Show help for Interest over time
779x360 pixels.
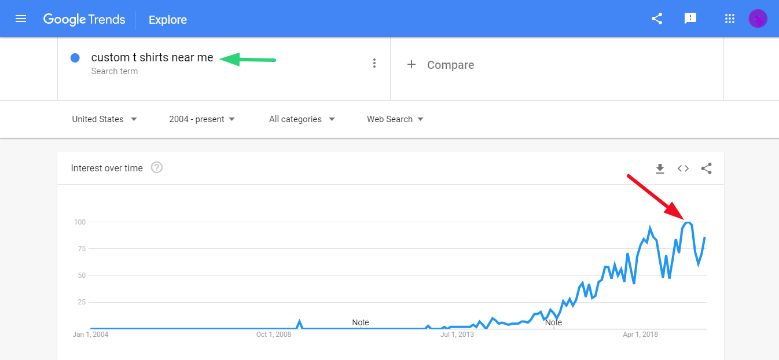pos(156,168)
